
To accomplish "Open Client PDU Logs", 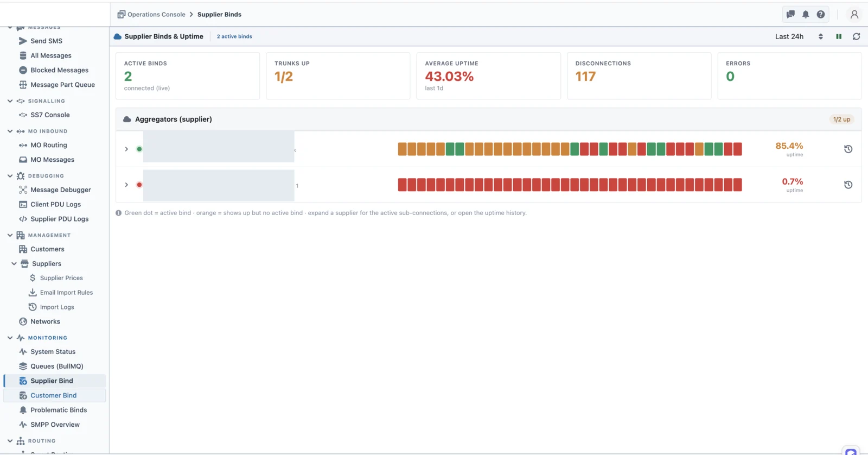I will click(x=55, y=205).
